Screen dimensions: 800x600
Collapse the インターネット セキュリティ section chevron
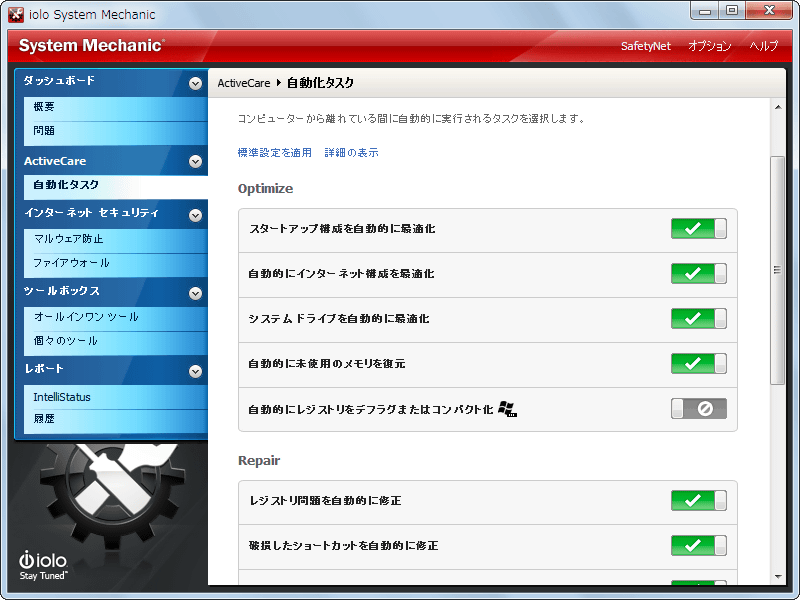click(195, 215)
